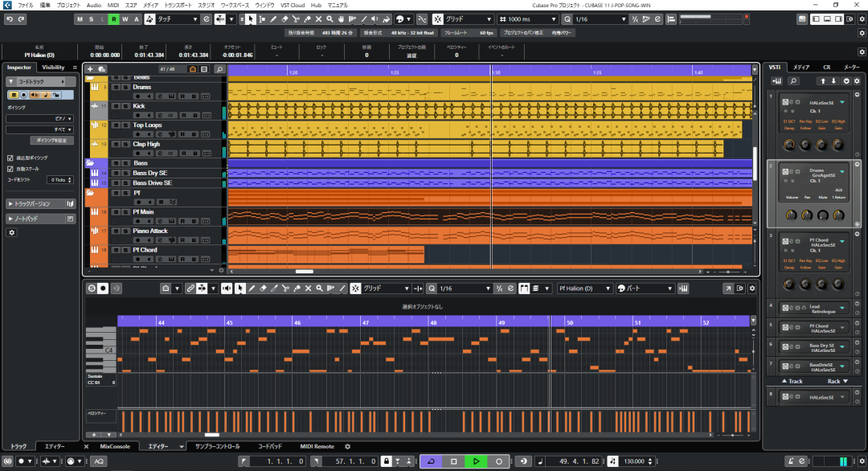The image size is (868, 471).
Task: Open the automation mode Touch dropdown
Action: click(x=178, y=19)
